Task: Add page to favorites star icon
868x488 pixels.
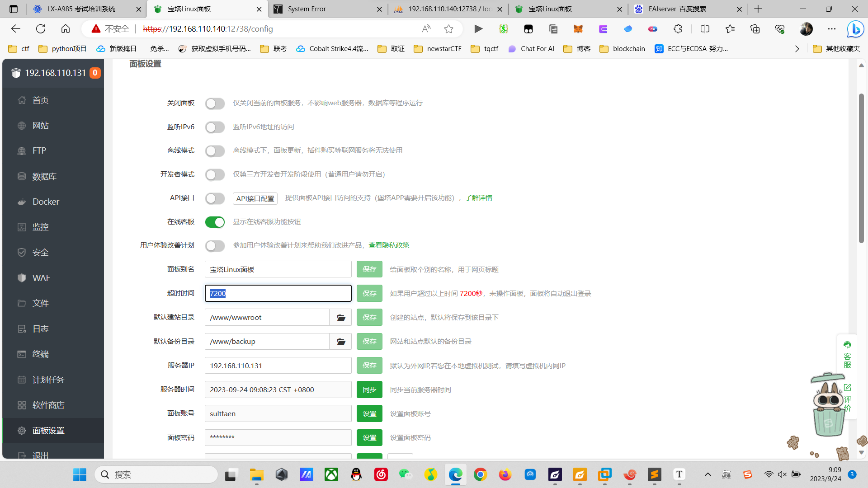Action: [448, 29]
